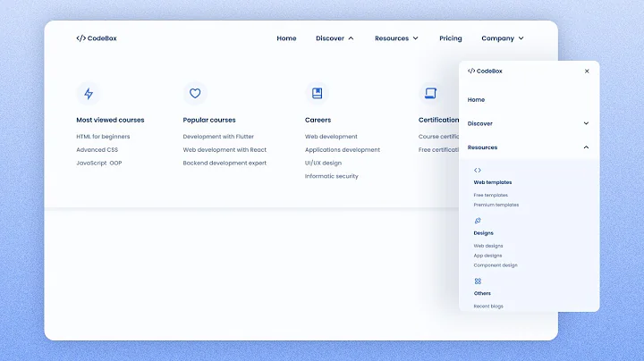Click the Careers heading

click(x=318, y=120)
